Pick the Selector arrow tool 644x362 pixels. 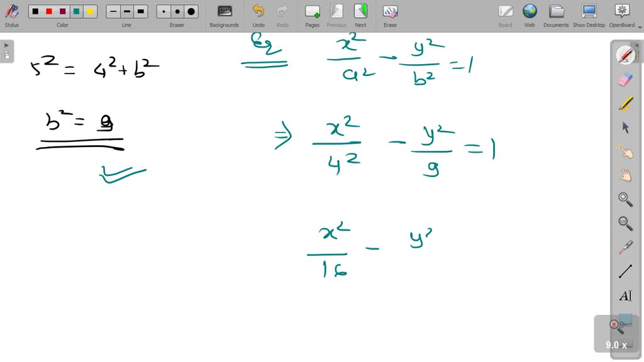point(625,127)
